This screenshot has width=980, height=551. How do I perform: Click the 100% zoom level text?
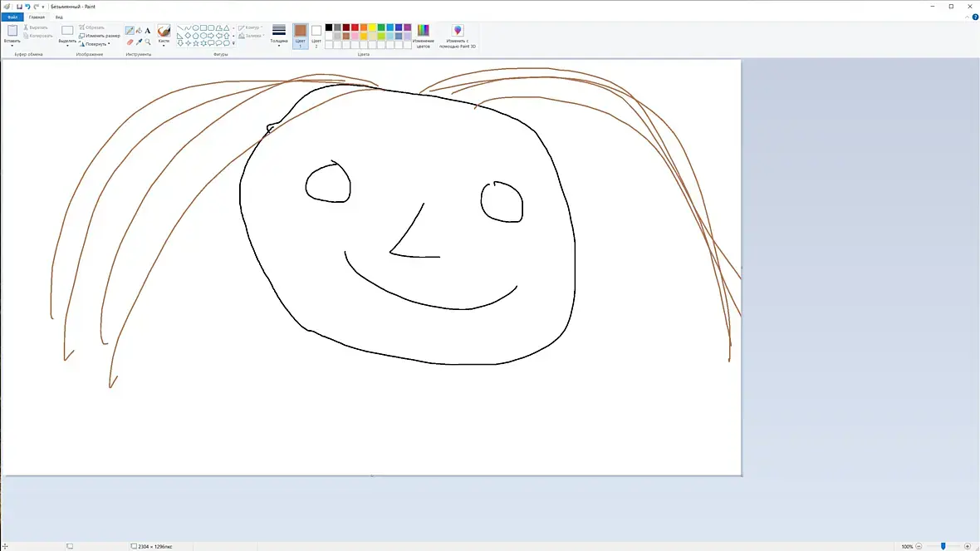click(907, 547)
